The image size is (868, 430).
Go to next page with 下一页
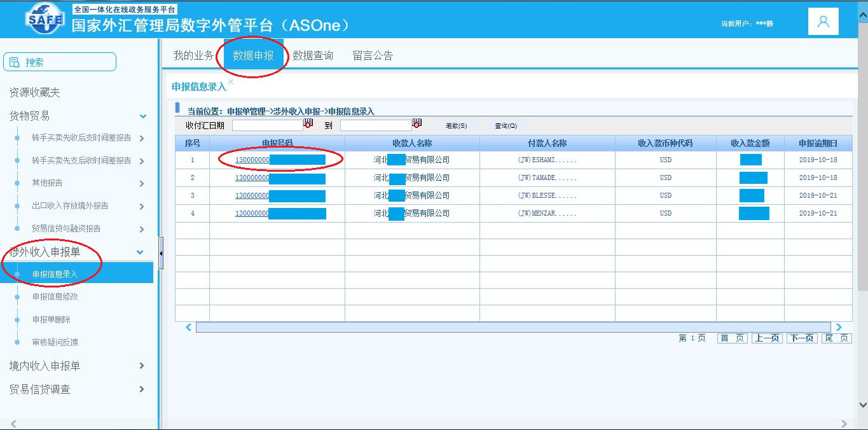pyautogui.click(x=801, y=338)
